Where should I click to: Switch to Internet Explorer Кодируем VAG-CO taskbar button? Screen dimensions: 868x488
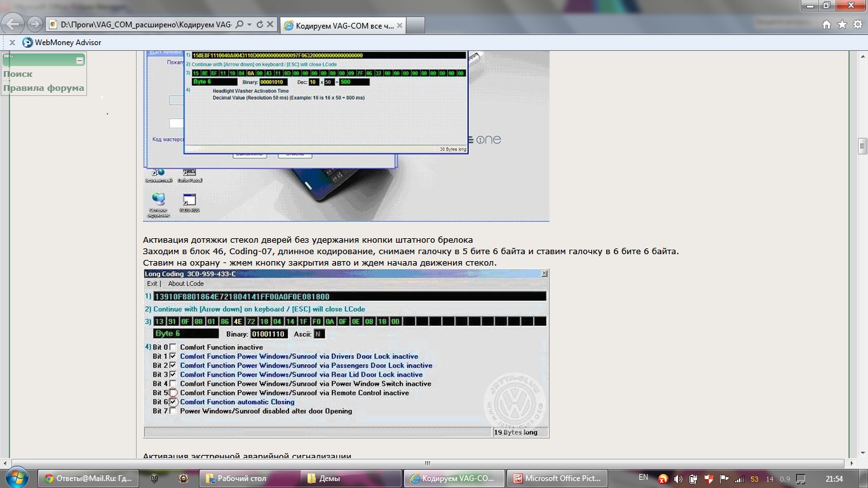[455, 478]
